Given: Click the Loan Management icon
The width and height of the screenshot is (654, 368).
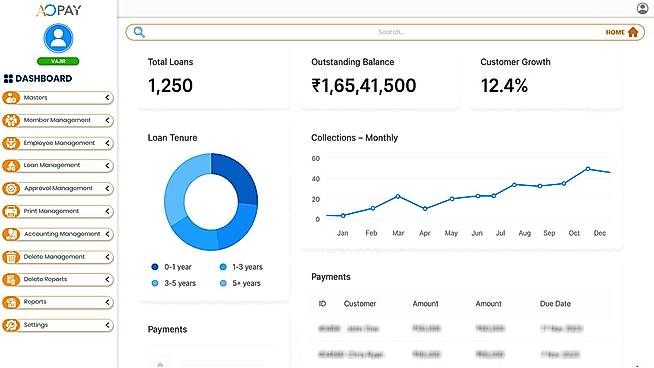Looking at the screenshot, I should pos(11,166).
